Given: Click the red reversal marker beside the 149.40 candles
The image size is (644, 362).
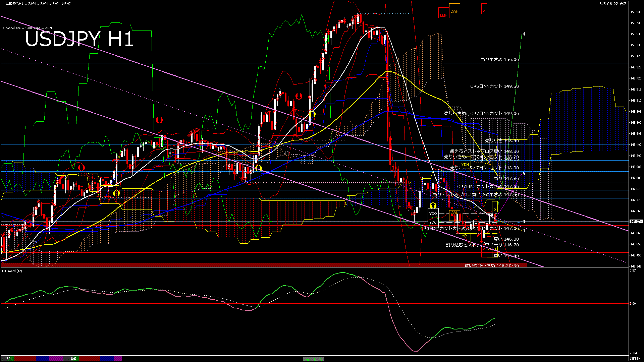Looking at the screenshot, I should tap(299, 97).
